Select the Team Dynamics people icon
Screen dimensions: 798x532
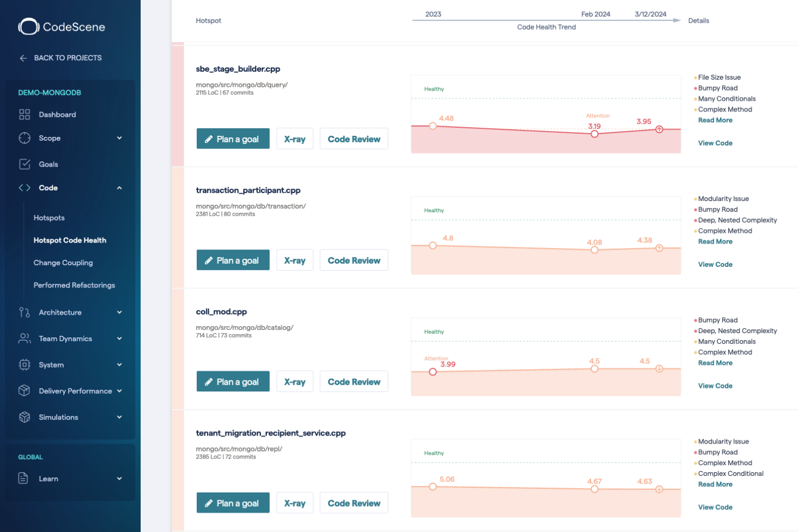[x=24, y=338]
